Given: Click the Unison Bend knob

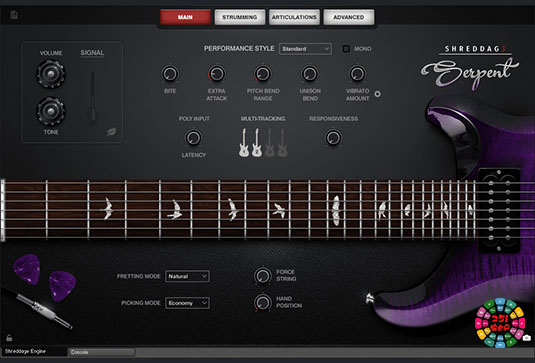Looking at the screenshot, I should [310, 74].
